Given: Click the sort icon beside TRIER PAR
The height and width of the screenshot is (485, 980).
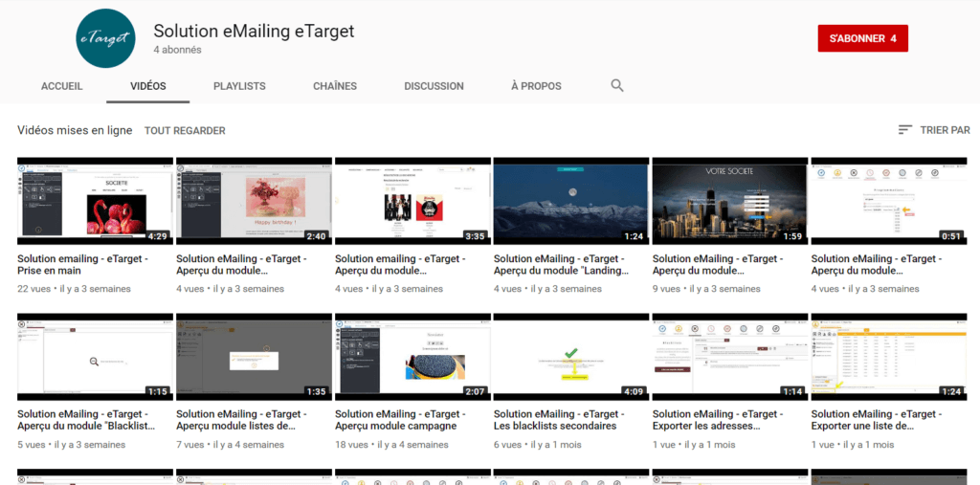Looking at the screenshot, I should click(x=905, y=130).
